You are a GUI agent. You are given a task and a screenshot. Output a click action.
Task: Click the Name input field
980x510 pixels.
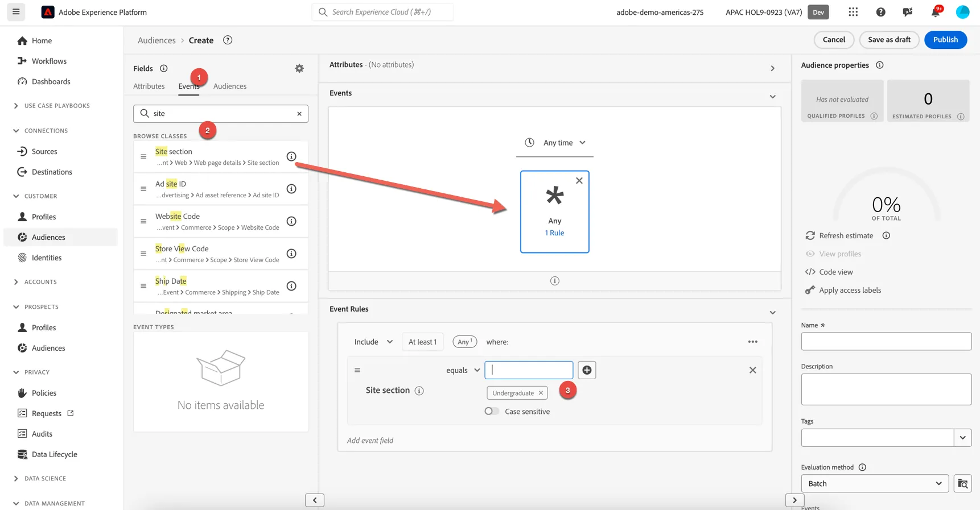pyautogui.click(x=886, y=341)
